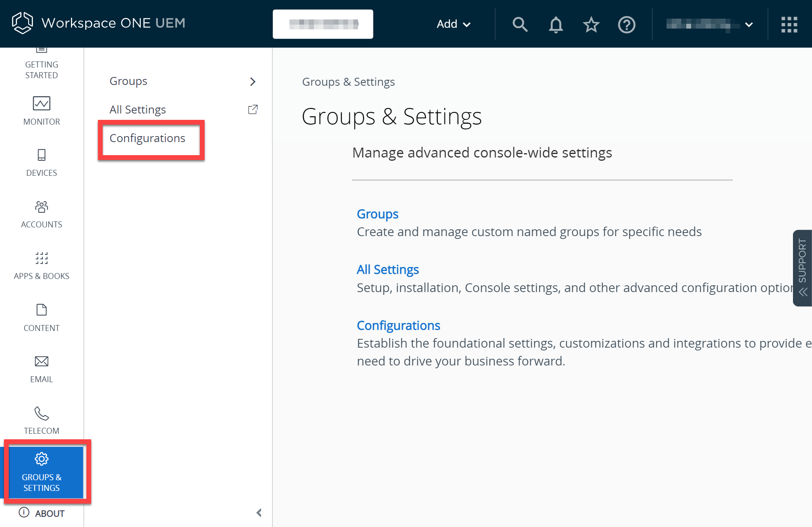
Task: Select Configurations in the submenu
Action: [x=147, y=138]
